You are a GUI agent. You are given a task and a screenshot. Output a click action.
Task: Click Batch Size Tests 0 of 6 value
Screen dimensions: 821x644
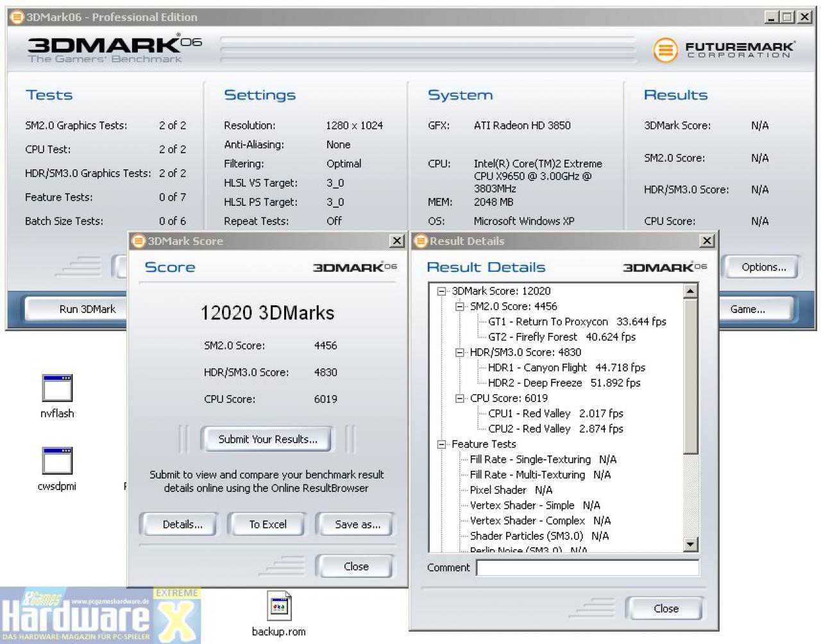tap(173, 221)
